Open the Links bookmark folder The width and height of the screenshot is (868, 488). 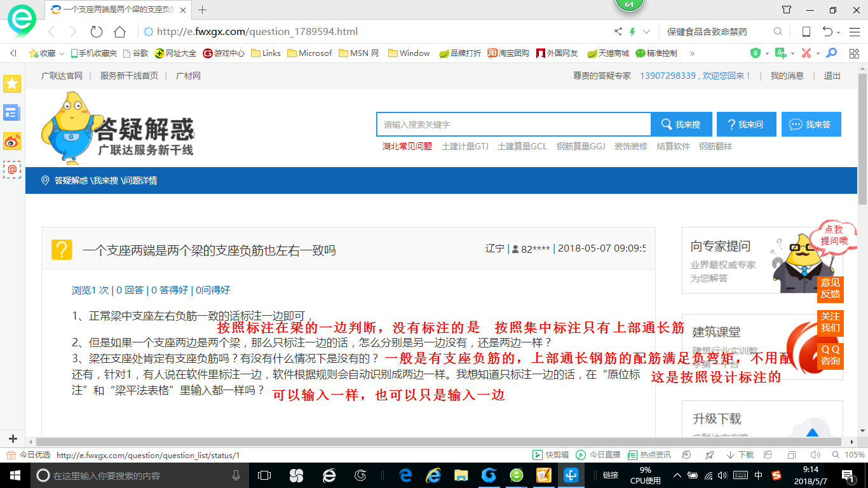[x=266, y=53]
